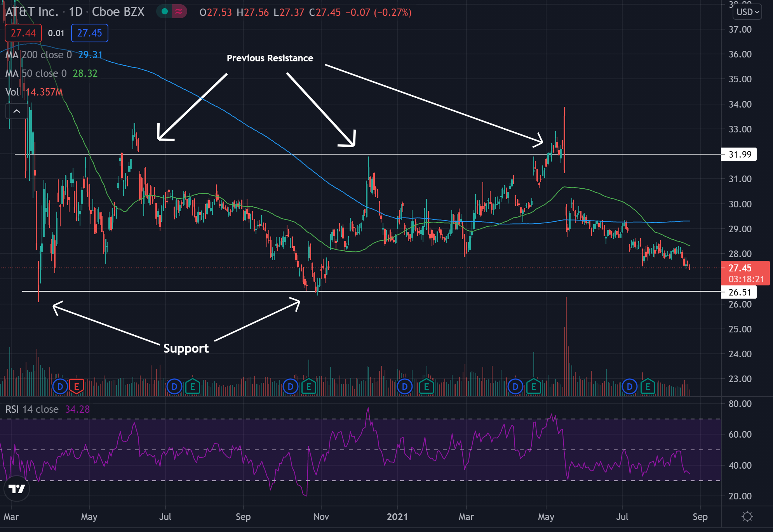This screenshot has width=773, height=532.
Task: Click the earnings marker near late January 2021
Action: 427,386
